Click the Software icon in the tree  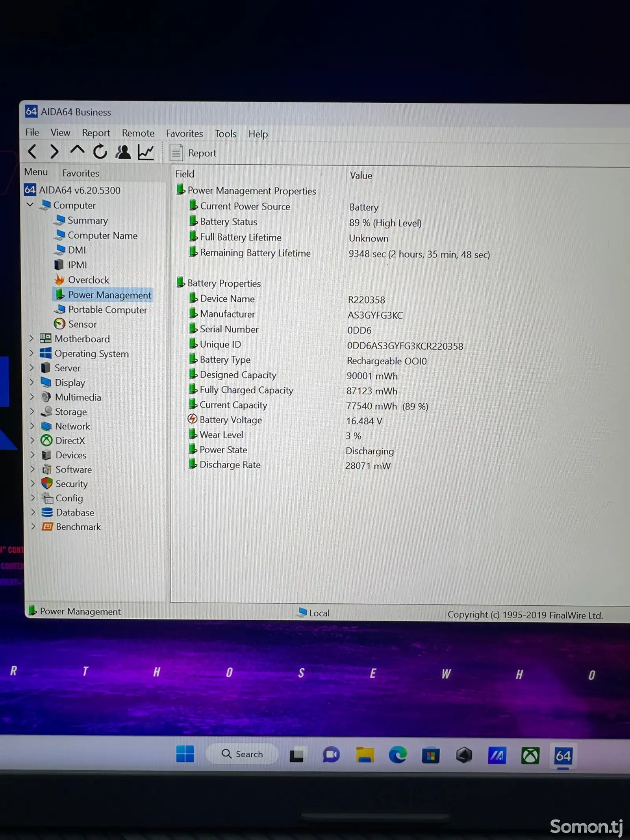click(47, 469)
